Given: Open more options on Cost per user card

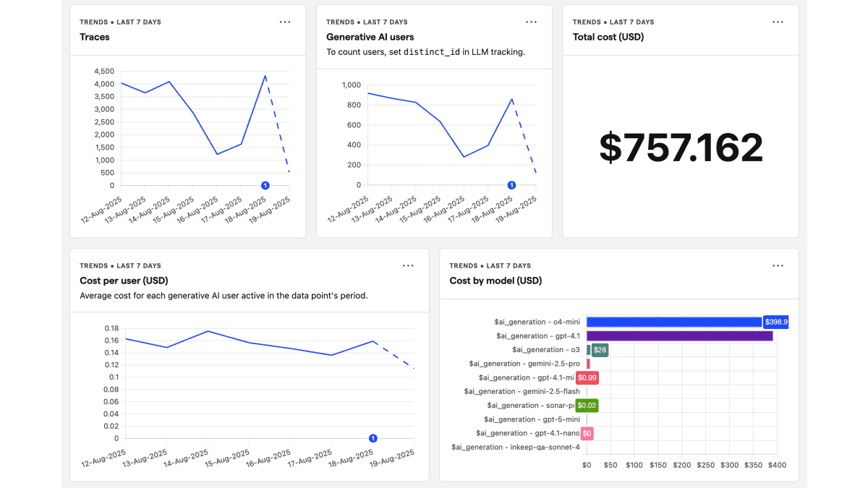Looking at the screenshot, I should tap(408, 265).
